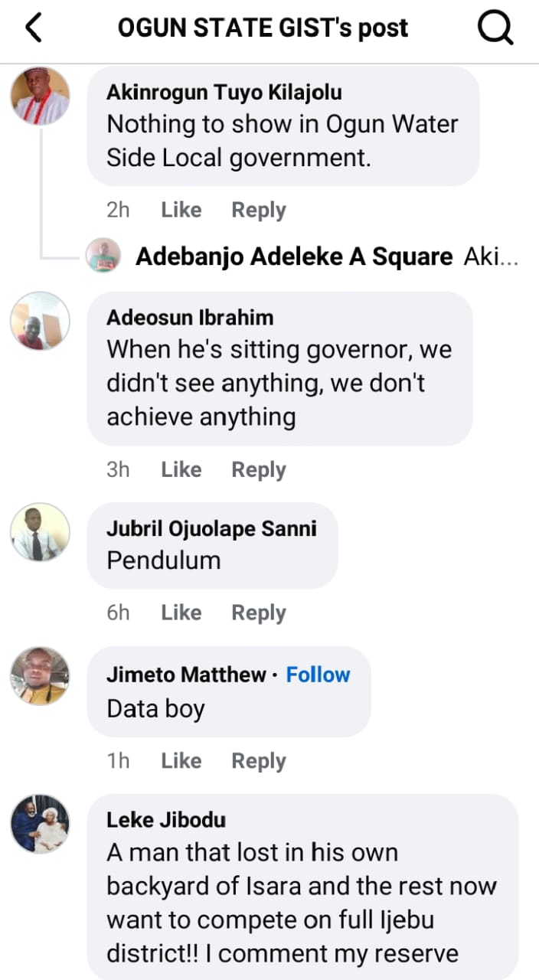Tap the Adeosun Ibrahim commenter name
The image size is (539, 980).
point(190,317)
